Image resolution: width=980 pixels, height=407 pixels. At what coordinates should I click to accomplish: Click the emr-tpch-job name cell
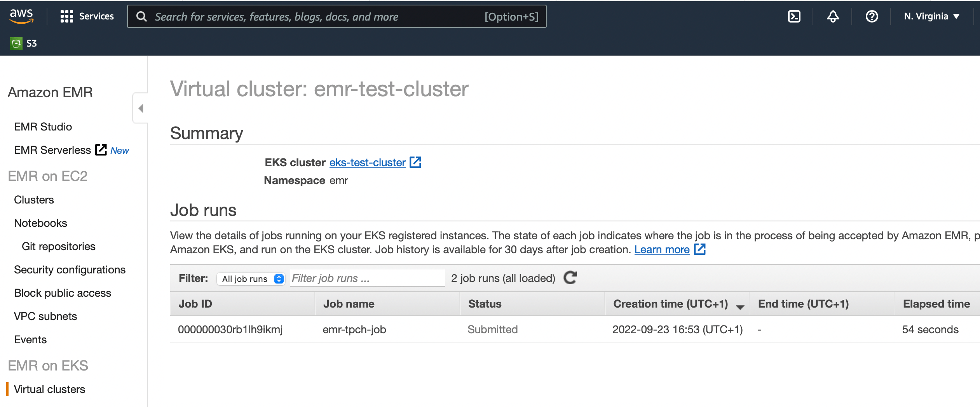[354, 329]
